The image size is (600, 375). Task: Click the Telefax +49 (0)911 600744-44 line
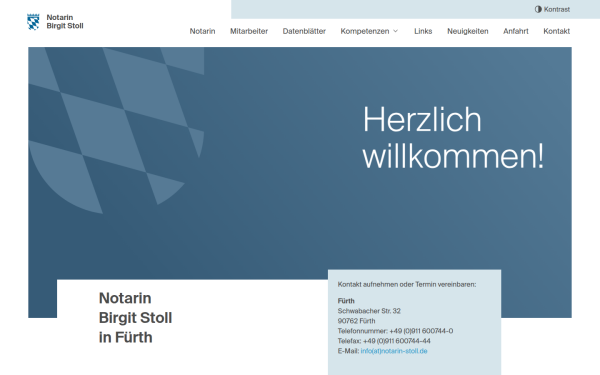(384, 341)
